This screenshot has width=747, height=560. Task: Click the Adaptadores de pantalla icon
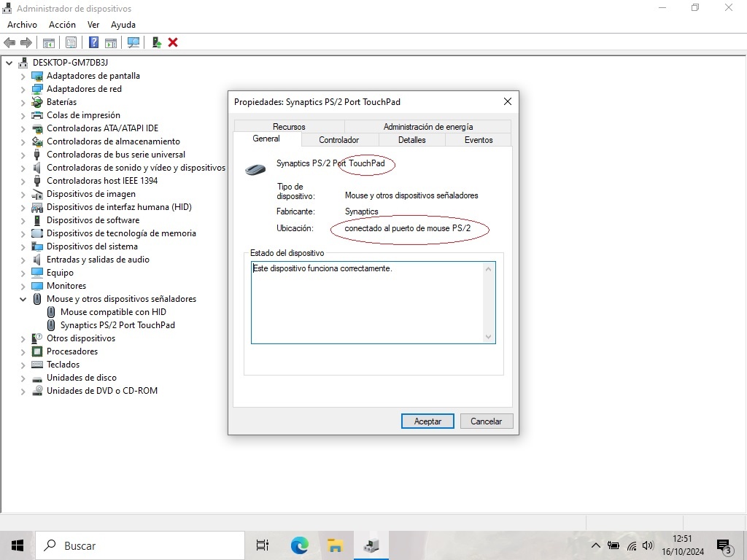(x=37, y=76)
